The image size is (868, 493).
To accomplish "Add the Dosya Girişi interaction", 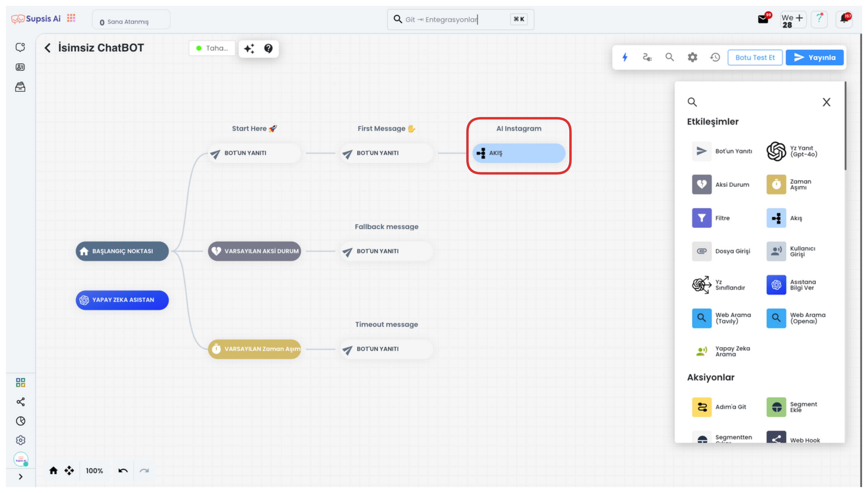I will click(722, 251).
